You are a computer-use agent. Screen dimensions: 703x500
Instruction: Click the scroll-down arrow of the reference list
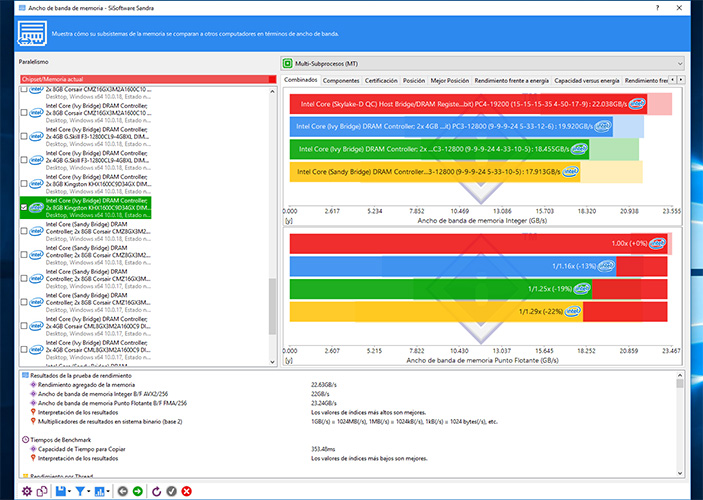pos(272,361)
